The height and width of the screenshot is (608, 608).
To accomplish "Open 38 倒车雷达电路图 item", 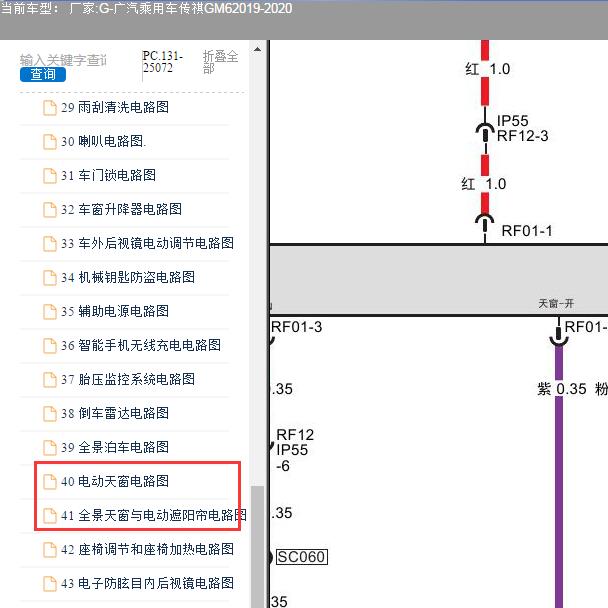I will coord(115,413).
